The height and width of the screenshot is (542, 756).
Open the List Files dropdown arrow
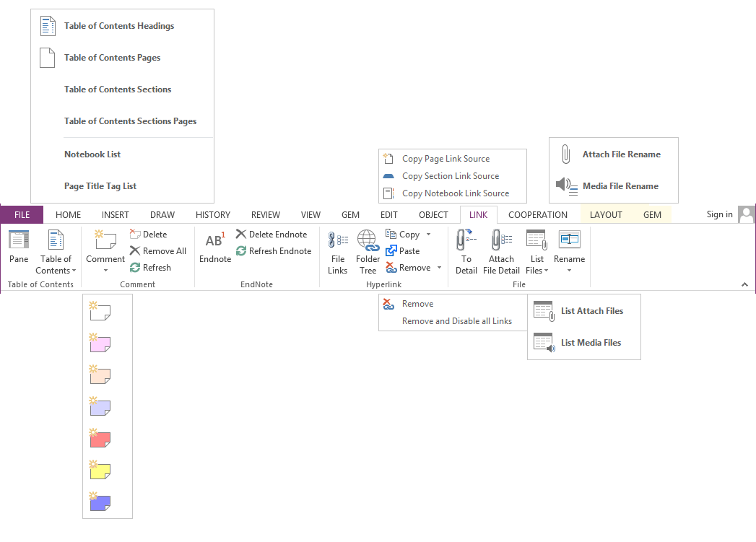(x=547, y=271)
